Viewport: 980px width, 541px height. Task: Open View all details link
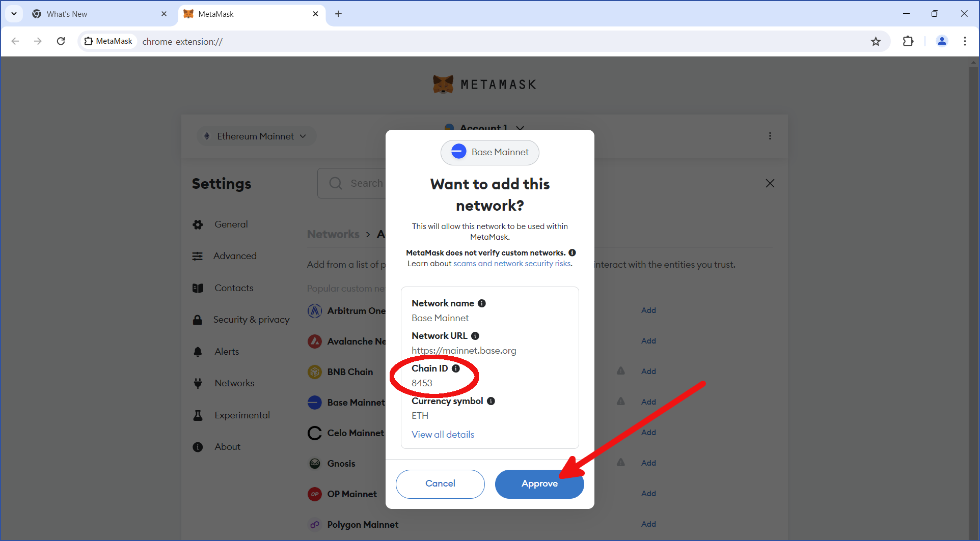443,435
